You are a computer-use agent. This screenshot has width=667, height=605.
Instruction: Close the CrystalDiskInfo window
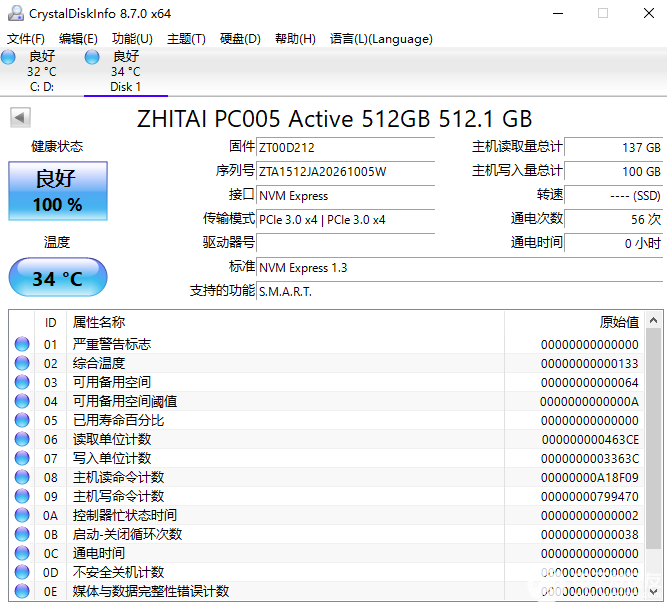pyautogui.click(x=649, y=14)
